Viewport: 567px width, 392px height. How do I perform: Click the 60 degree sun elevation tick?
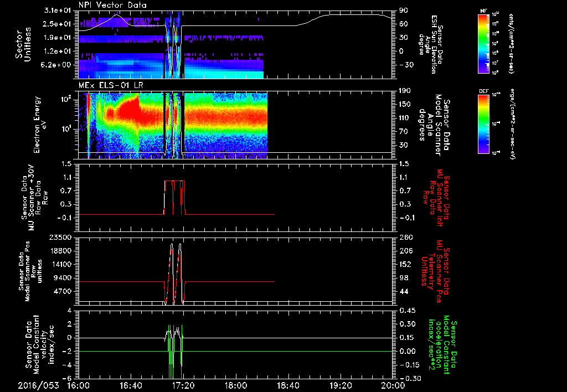pos(404,24)
